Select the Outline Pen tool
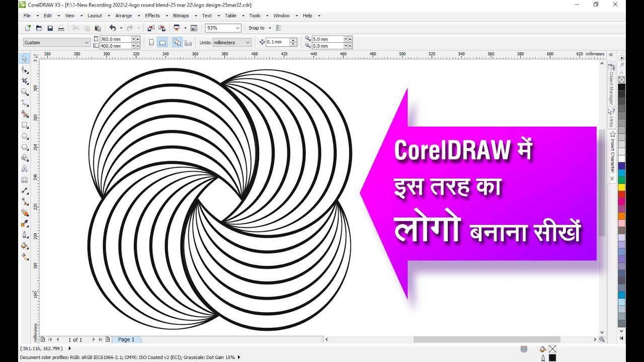 click(25, 235)
